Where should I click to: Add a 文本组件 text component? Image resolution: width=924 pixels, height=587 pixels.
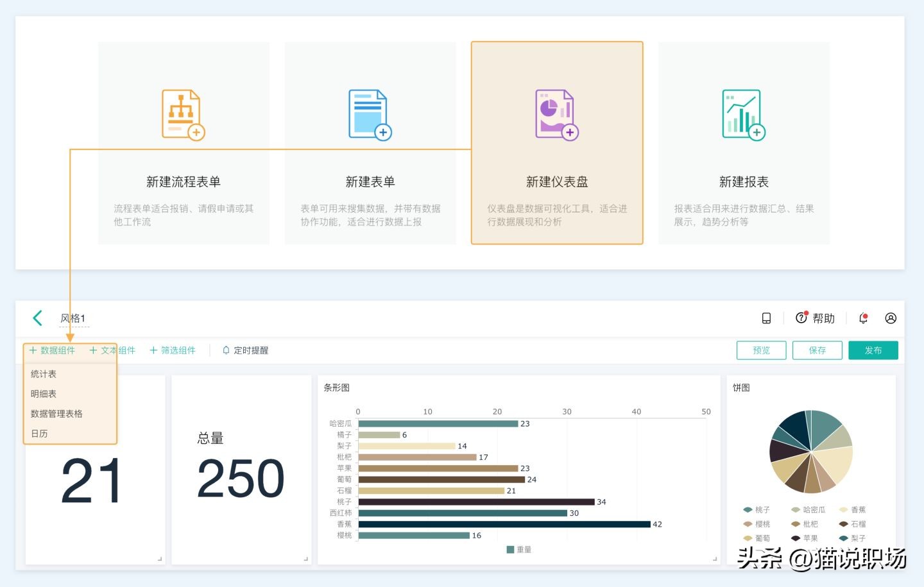tap(112, 350)
